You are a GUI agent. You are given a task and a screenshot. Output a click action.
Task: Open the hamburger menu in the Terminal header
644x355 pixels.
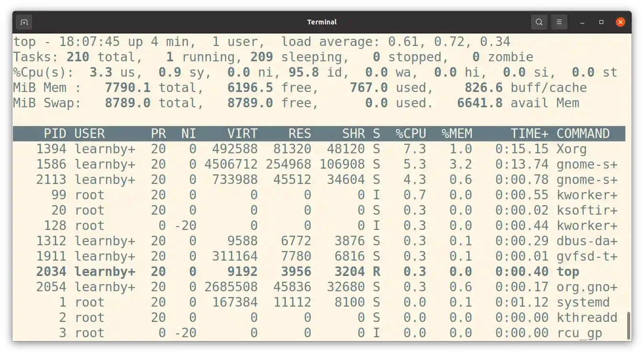click(x=559, y=22)
